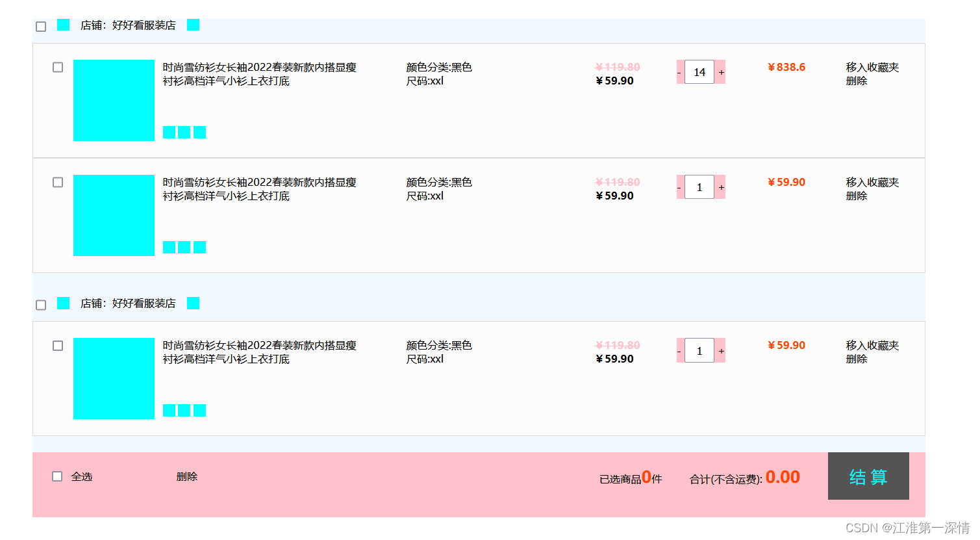
Task: Click 颜色分类:黑色 of the quantity-14 item
Action: 439,67
